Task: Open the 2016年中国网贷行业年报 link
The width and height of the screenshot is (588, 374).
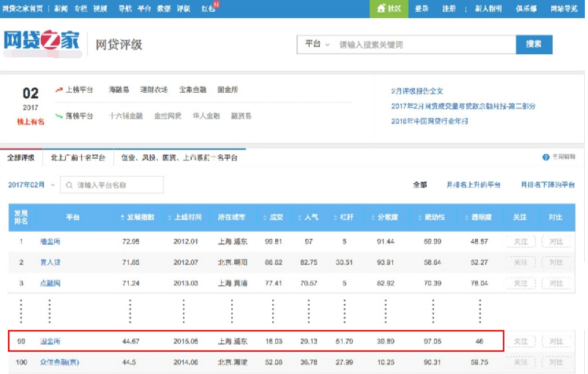Action: pyautogui.click(x=429, y=122)
